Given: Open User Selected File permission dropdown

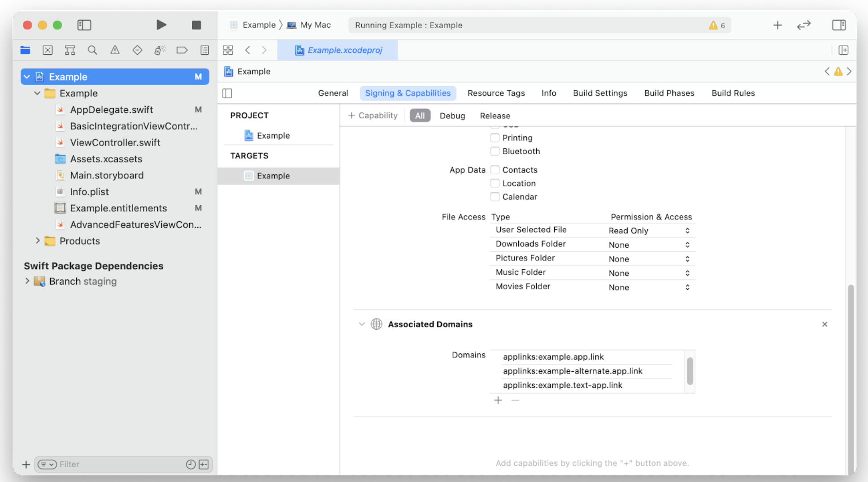Looking at the screenshot, I should [649, 231].
